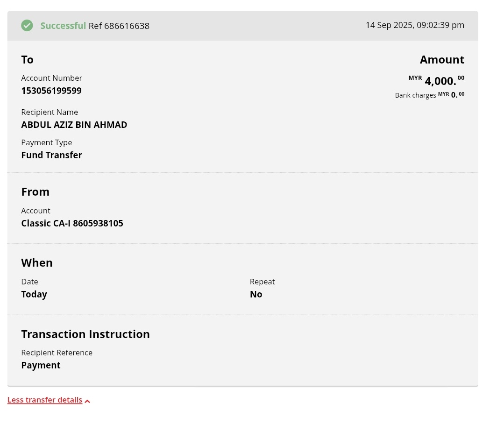Click the Today date value
The width and height of the screenshot is (504, 424).
[x=34, y=294]
